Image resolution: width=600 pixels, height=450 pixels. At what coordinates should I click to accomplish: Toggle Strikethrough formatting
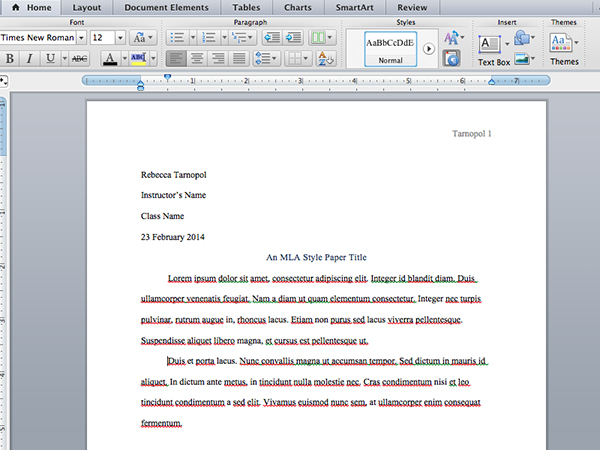(79, 59)
